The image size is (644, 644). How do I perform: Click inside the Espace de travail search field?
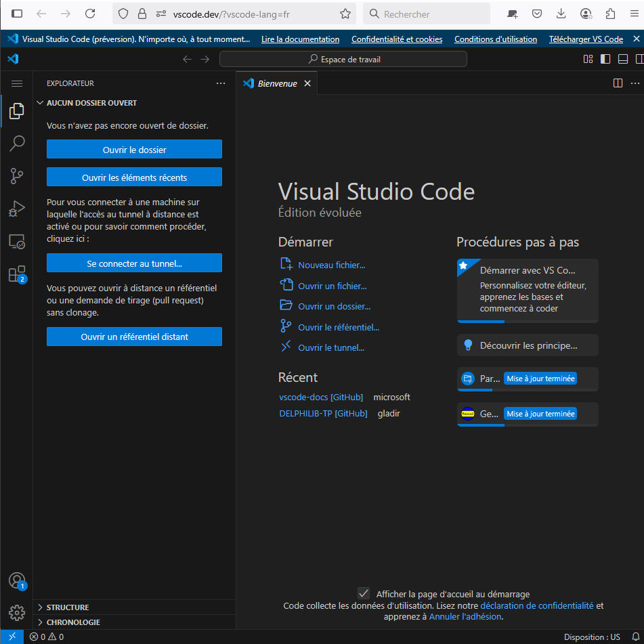343,59
